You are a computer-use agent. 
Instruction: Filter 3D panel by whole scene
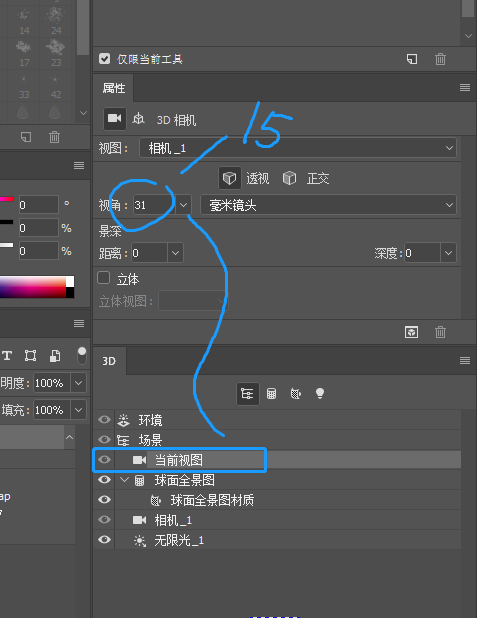point(248,394)
